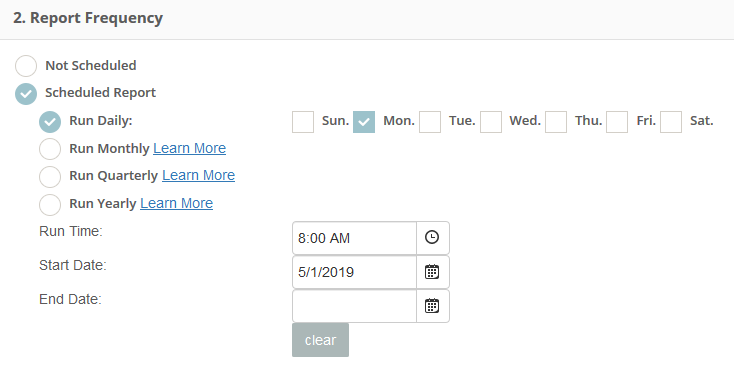
Task: Choose the Run Yearly radio button
Action: (x=50, y=205)
